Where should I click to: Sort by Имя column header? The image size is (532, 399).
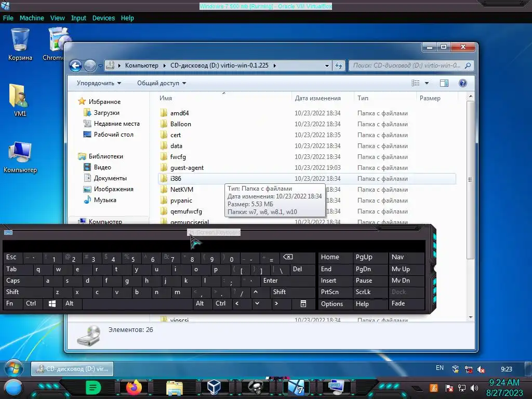(x=166, y=98)
